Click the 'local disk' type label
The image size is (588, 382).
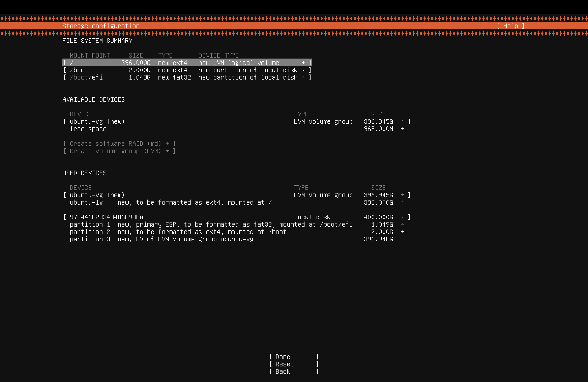[312, 217]
